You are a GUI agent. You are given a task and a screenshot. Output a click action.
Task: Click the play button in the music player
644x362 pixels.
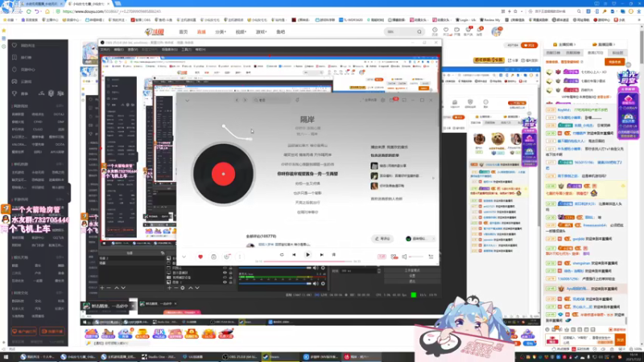tap(308, 255)
